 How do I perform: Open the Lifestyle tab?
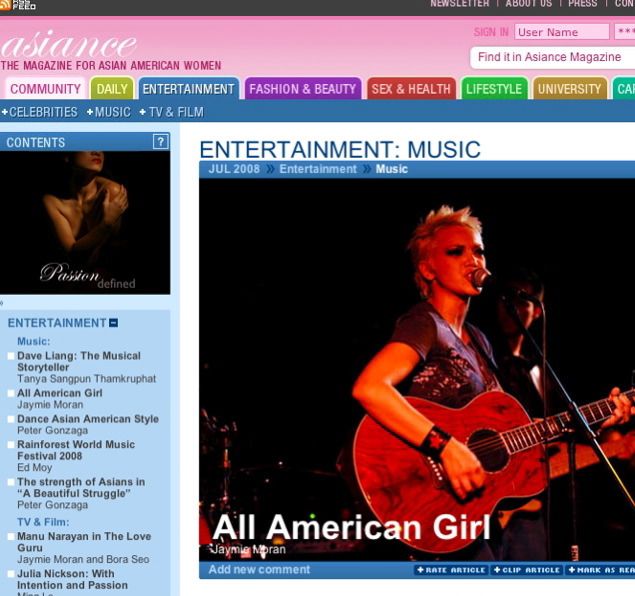[x=493, y=89]
